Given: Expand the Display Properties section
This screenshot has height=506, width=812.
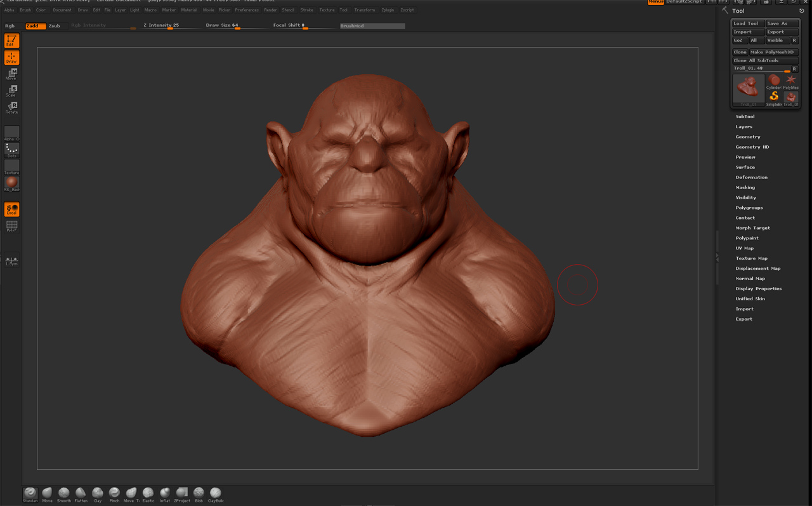Looking at the screenshot, I should pos(758,289).
